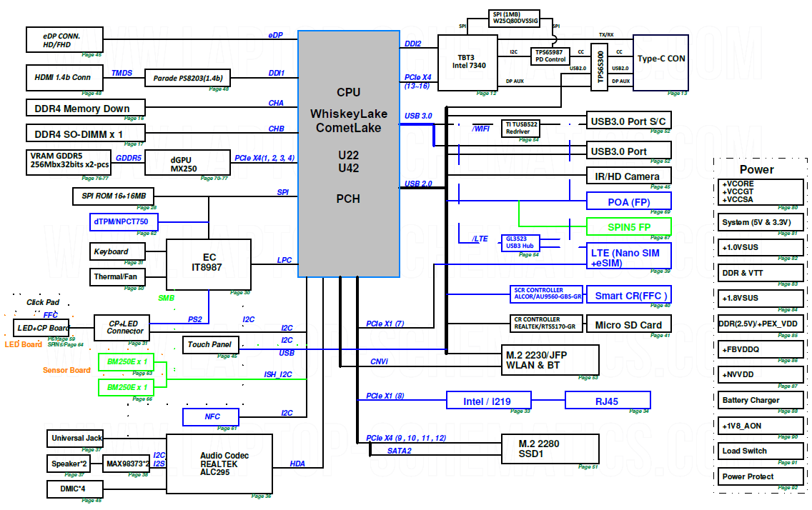Select the MAX98373*2 block
Screen dimensions: 812x510
127,464
